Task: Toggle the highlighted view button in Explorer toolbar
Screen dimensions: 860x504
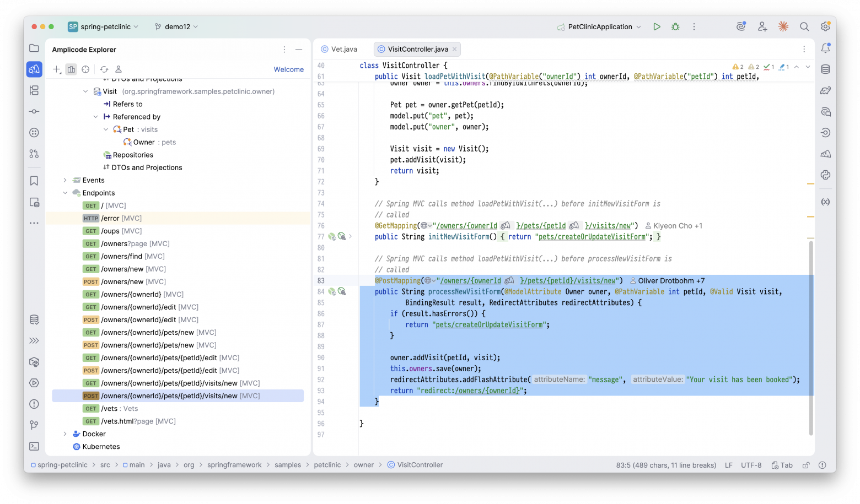Action: point(71,69)
